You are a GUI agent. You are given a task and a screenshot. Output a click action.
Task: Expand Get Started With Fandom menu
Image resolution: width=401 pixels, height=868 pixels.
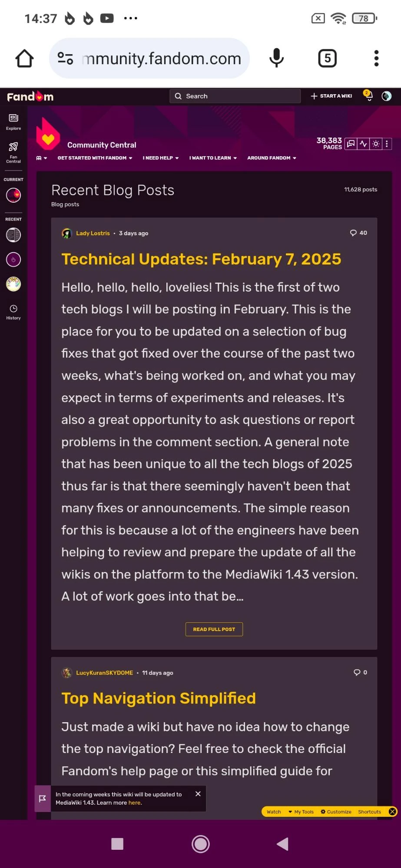(x=95, y=158)
